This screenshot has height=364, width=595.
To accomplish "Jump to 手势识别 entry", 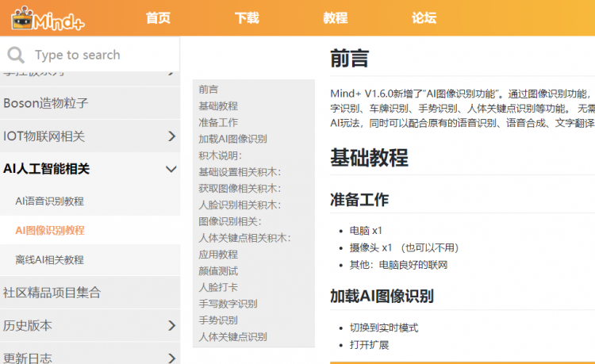I will click(218, 320).
